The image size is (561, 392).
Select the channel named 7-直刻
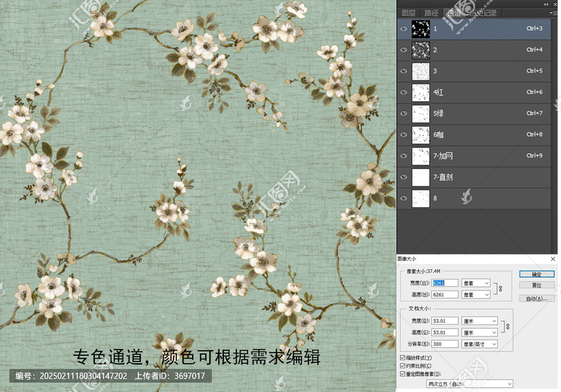click(x=443, y=177)
